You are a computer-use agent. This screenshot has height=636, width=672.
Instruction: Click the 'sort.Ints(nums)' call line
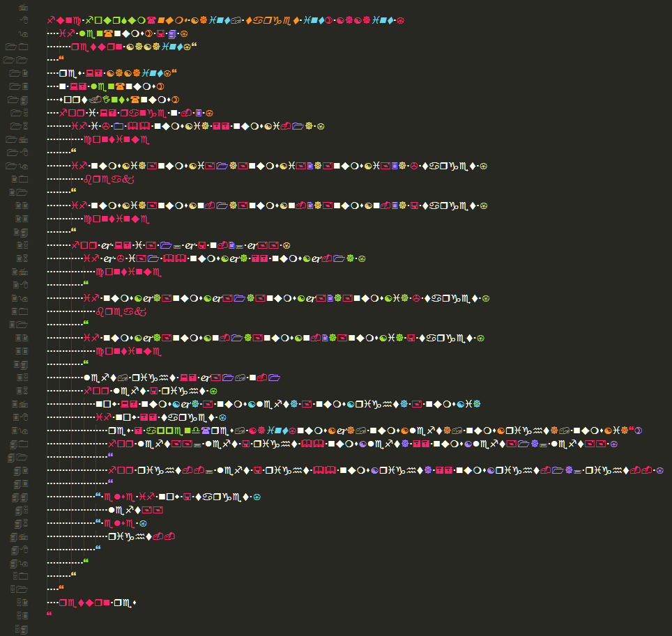pos(119,100)
